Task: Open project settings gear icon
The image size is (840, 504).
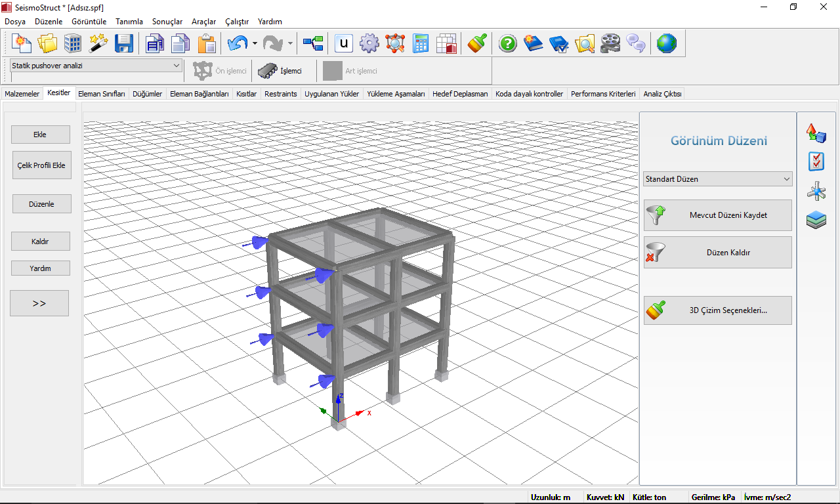Action: (369, 43)
